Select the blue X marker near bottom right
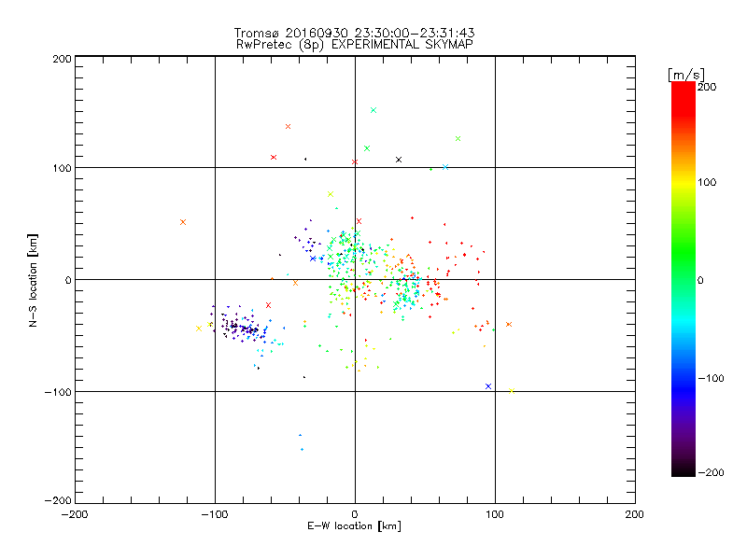Viewport: 747px width, 560px height. 487,386
